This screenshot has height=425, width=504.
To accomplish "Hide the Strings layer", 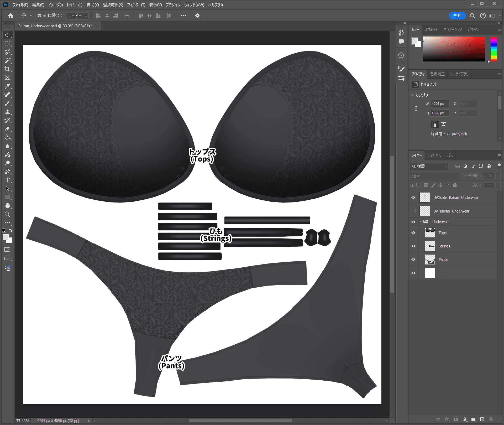I will pyautogui.click(x=413, y=246).
